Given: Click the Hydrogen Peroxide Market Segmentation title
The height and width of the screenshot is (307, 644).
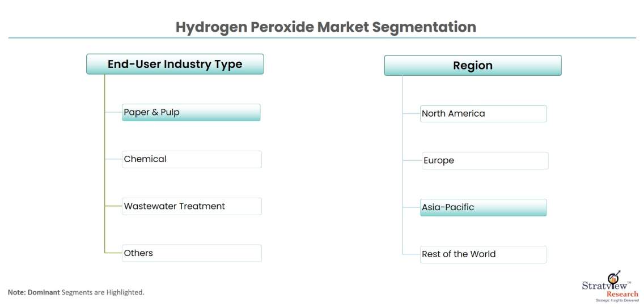Looking at the screenshot, I should [325, 27].
